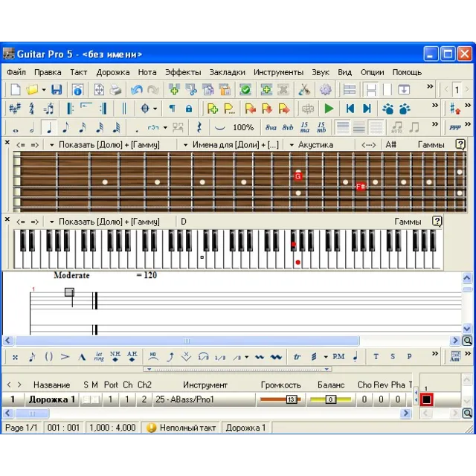
Task: Click the dead note X icon
Action: click(x=15, y=357)
